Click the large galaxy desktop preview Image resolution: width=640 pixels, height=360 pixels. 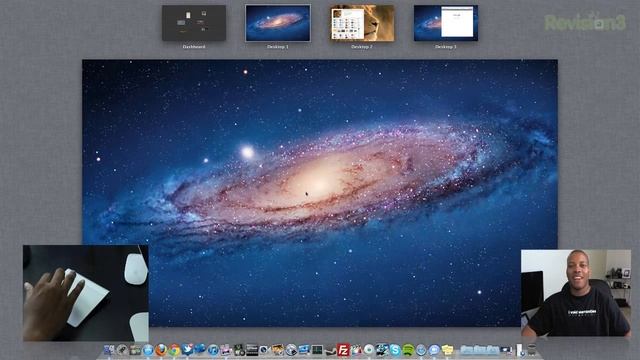[x=320, y=193]
